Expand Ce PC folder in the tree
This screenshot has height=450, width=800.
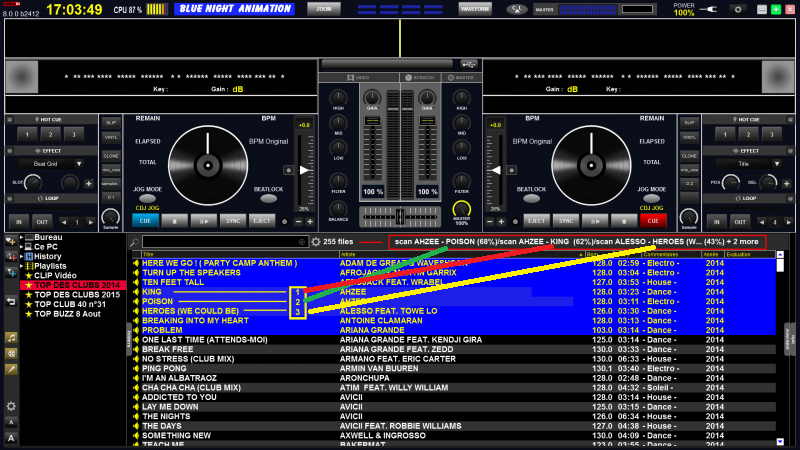click(21, 247)
